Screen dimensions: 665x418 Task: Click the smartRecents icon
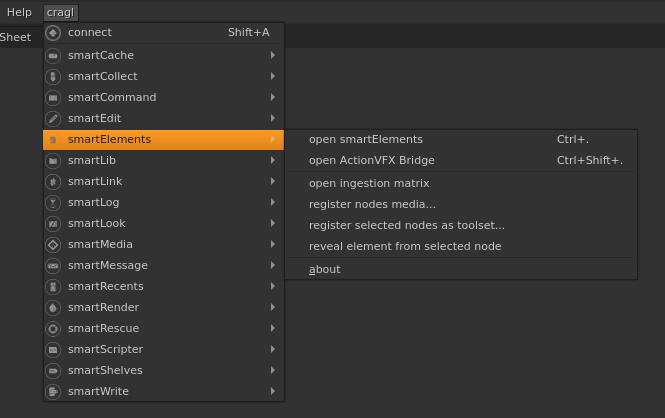point(53,287)
